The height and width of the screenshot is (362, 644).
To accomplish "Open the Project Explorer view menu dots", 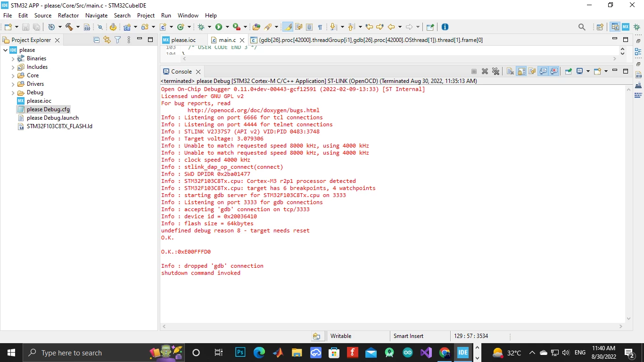I will click(129, 40).
